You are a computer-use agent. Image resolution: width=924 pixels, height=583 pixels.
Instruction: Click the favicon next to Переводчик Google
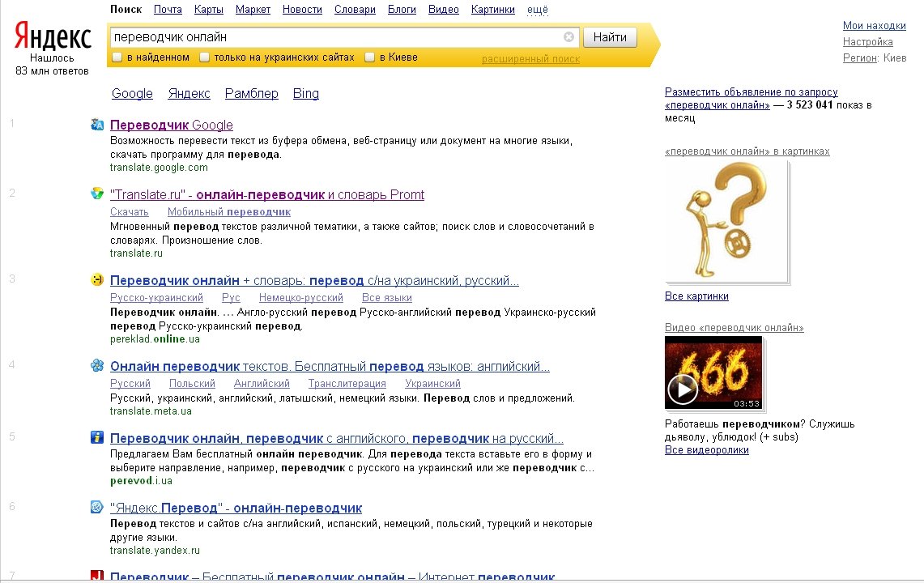coord(97,125)
